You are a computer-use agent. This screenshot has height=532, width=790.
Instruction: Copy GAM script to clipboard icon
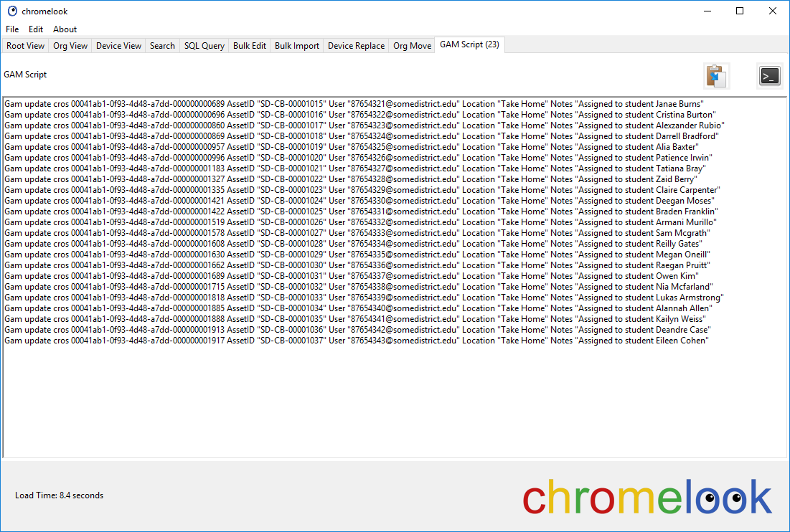[x=716, y=76]
